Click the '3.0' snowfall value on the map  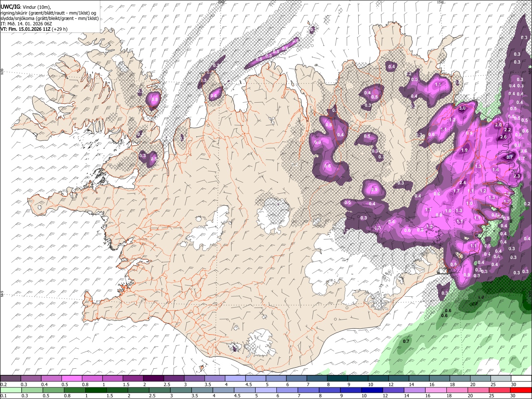[462, 108]
